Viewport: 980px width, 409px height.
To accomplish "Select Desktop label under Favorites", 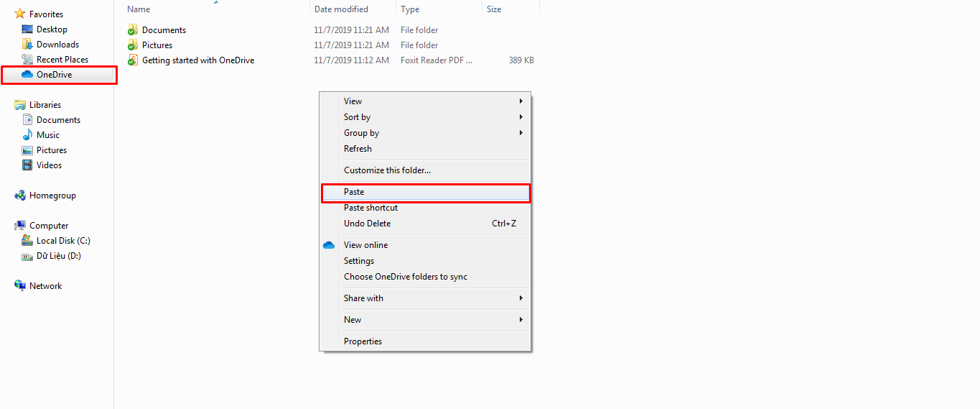I will [52, 29].
